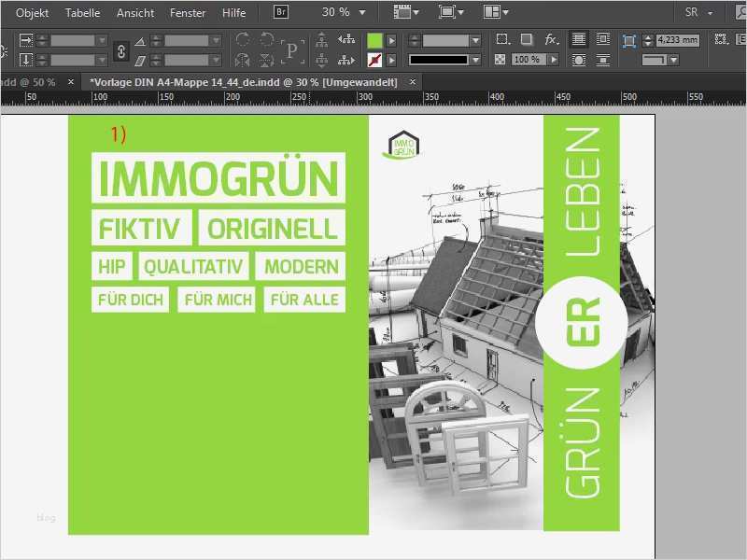Click the green fill color swatch
Image resolution: width=747 pixels, height=560 pixels.
point(375,40)
